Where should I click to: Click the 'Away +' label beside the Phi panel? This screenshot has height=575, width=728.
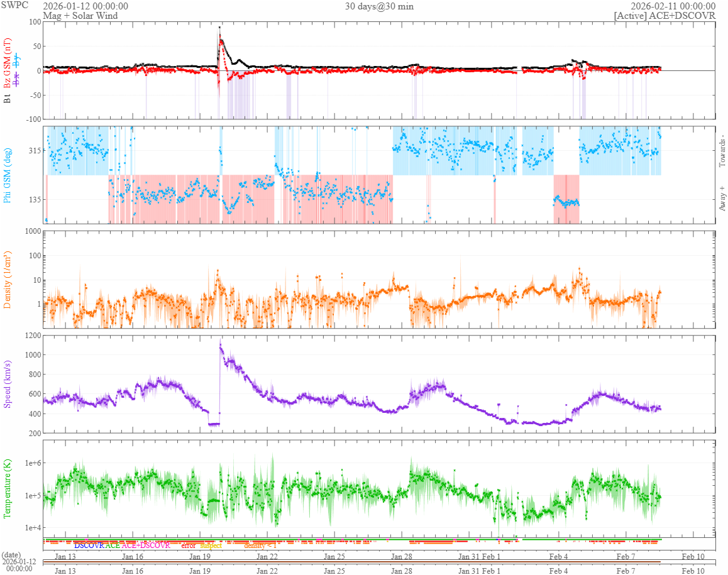point(722,199)
